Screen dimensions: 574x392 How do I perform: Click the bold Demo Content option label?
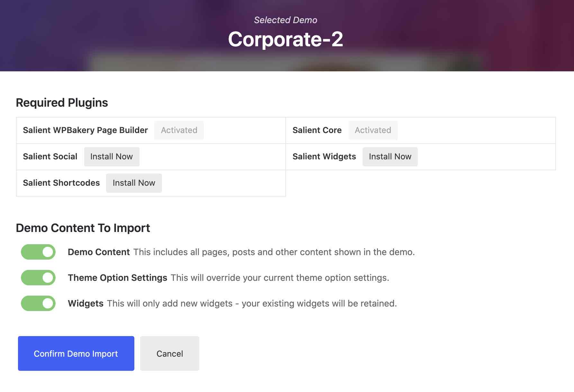tap(99, 252)
